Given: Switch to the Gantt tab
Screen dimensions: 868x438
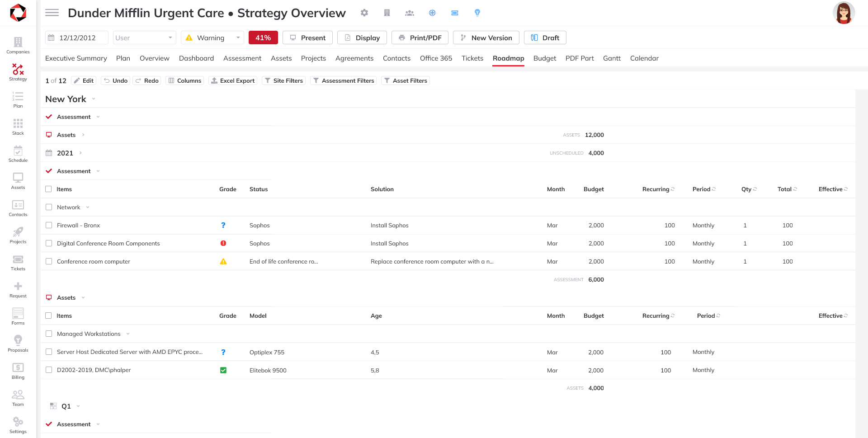Looking at the screenshot, I should pyautogui.click(x=612, y=58).
